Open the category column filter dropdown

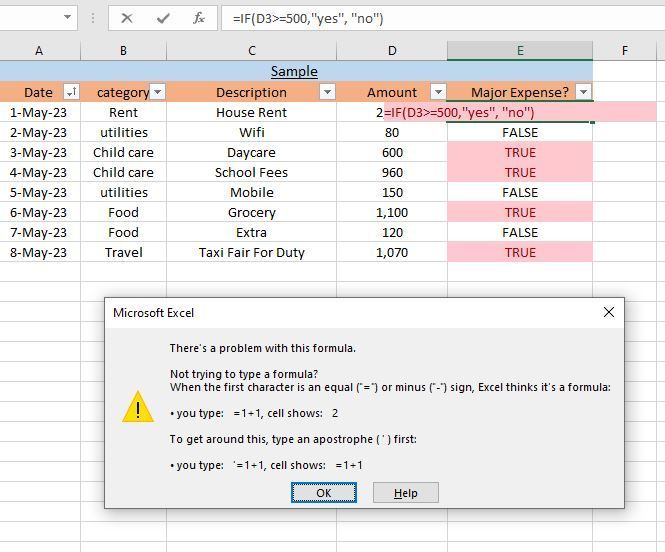[157, 92]
